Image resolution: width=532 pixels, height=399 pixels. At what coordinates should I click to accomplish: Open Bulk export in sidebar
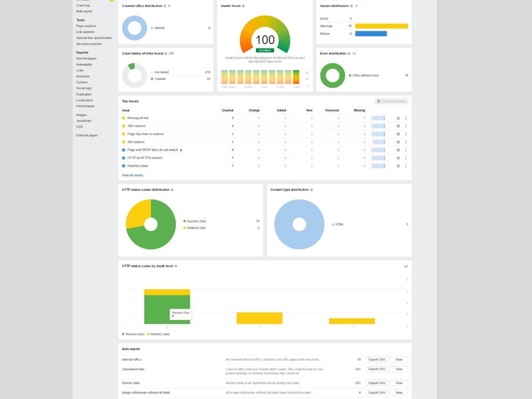(x=84, y=11)
